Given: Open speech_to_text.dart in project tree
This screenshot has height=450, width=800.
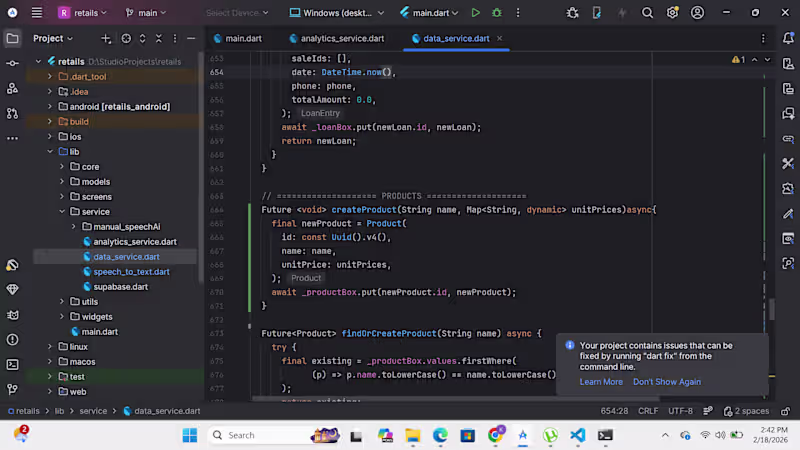Looking at the screenshot, I should [x=131, y=272].
